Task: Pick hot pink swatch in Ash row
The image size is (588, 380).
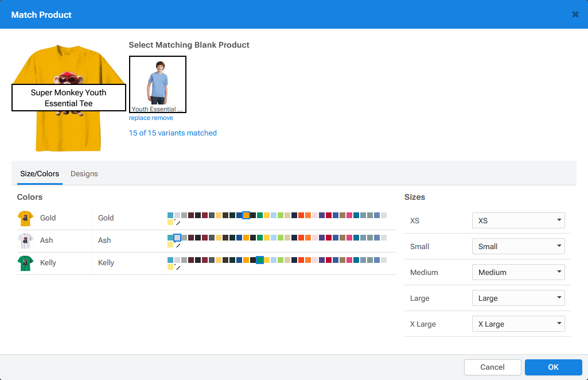Action: [x=349, y=238]
